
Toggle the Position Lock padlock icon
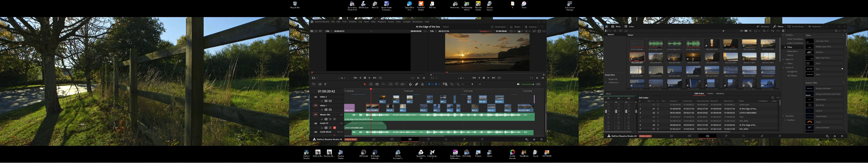tap(422, 84)
